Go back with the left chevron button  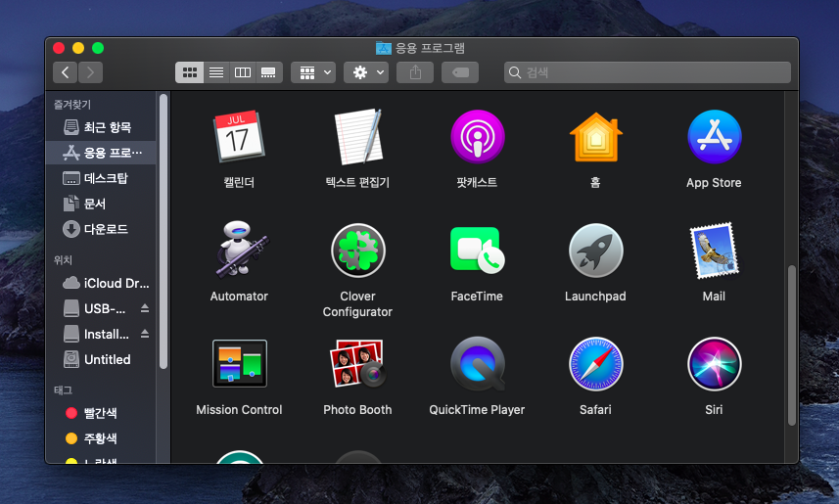pyautogui.click(x=66, y=72)
